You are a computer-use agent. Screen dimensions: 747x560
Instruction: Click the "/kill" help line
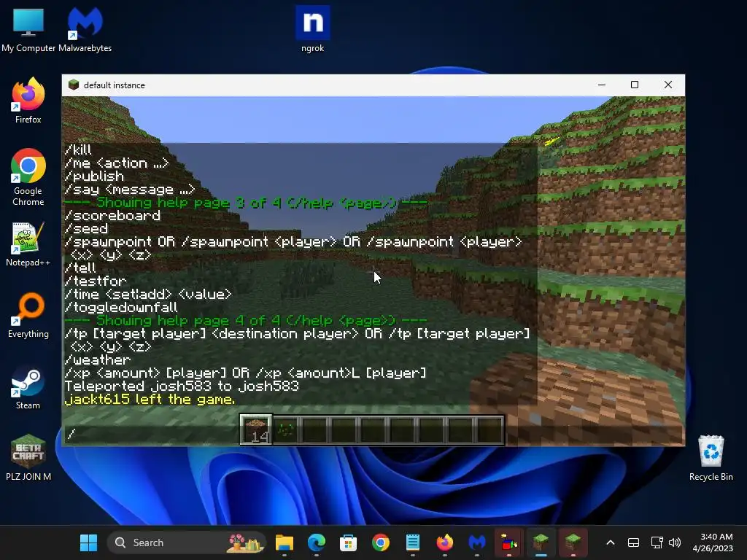(x=77, y=150)
